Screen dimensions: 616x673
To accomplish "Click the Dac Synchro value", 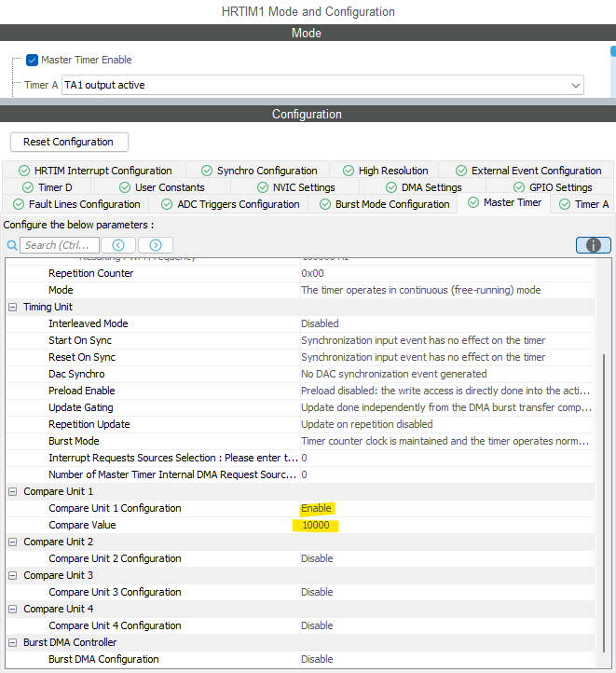I will click(394, 374).
